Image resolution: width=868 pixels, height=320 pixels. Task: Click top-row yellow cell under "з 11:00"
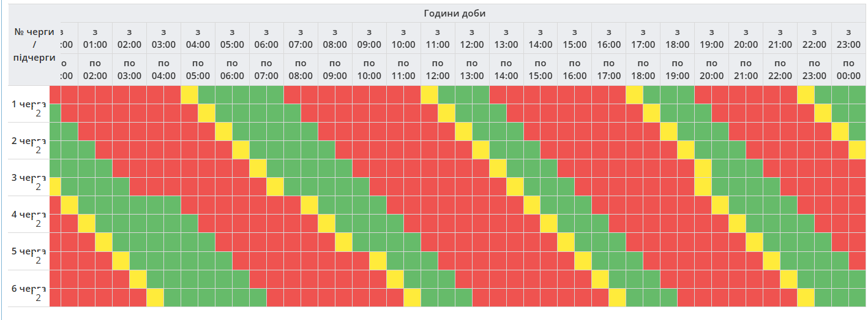pyautogui.click(x=429, y=94)
